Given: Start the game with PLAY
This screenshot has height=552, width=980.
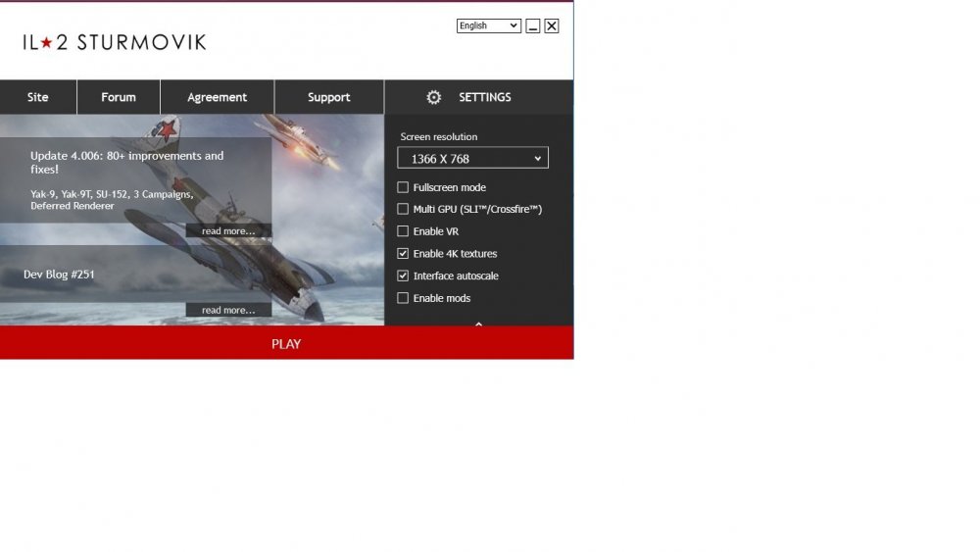Looking at the screenshot, I should pos(286,342).
